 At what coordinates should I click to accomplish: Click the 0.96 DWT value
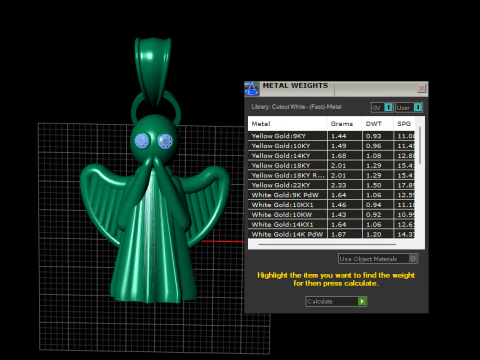374,146
